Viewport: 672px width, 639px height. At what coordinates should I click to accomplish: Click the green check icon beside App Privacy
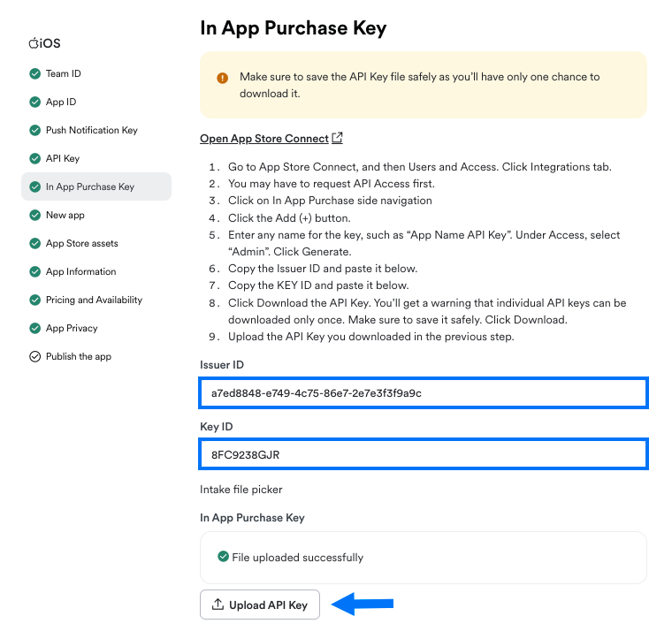pos(34,328)
